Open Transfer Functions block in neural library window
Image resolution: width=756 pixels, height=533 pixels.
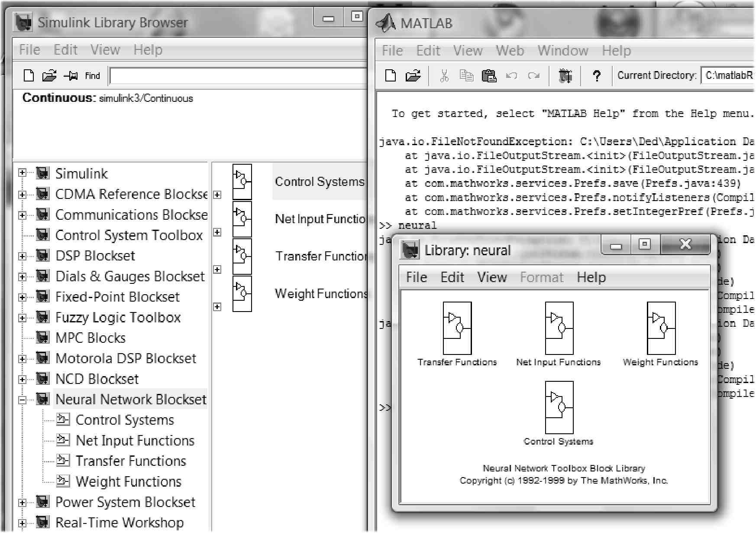tap(457, 328)
